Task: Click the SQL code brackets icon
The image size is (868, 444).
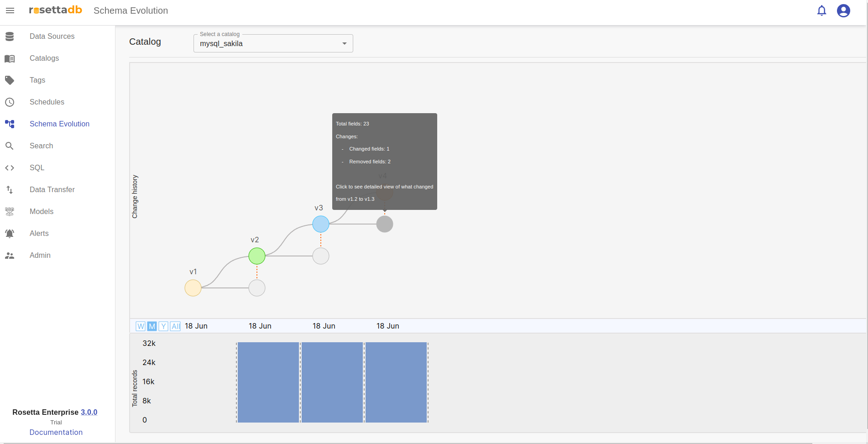Action: pos(10,168)
